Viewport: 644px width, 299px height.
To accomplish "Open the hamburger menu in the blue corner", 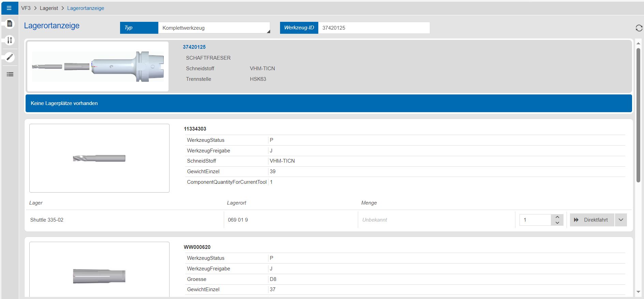I will click(9, 8).
